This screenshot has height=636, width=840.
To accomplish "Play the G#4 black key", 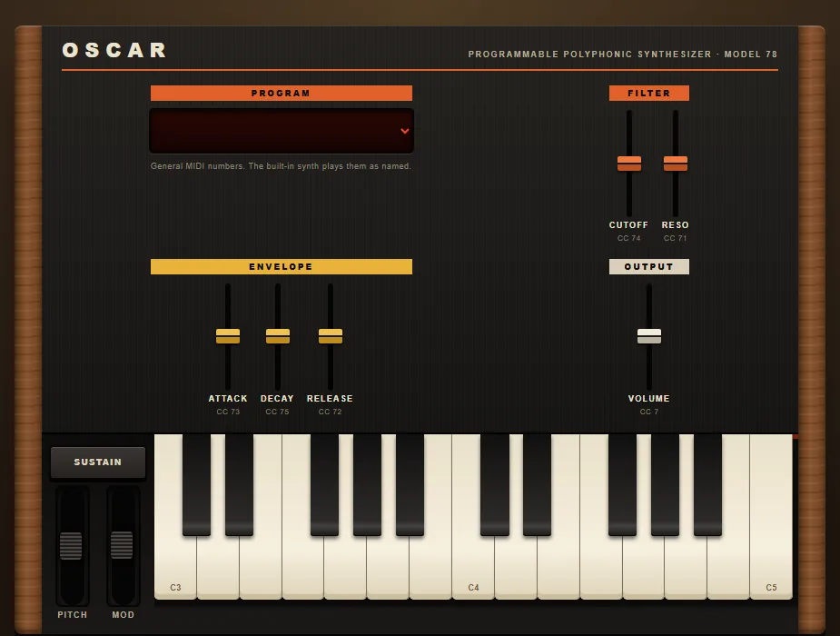I will 665,484.
